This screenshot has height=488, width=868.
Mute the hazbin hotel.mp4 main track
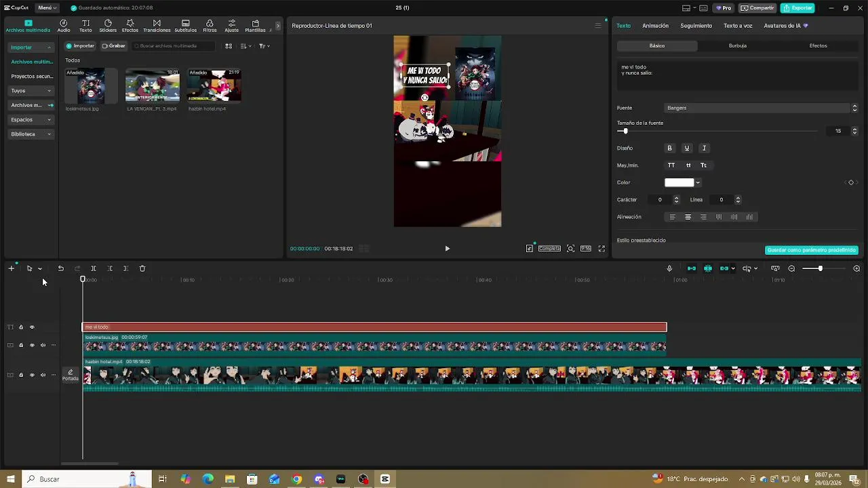tap(43, 375)
